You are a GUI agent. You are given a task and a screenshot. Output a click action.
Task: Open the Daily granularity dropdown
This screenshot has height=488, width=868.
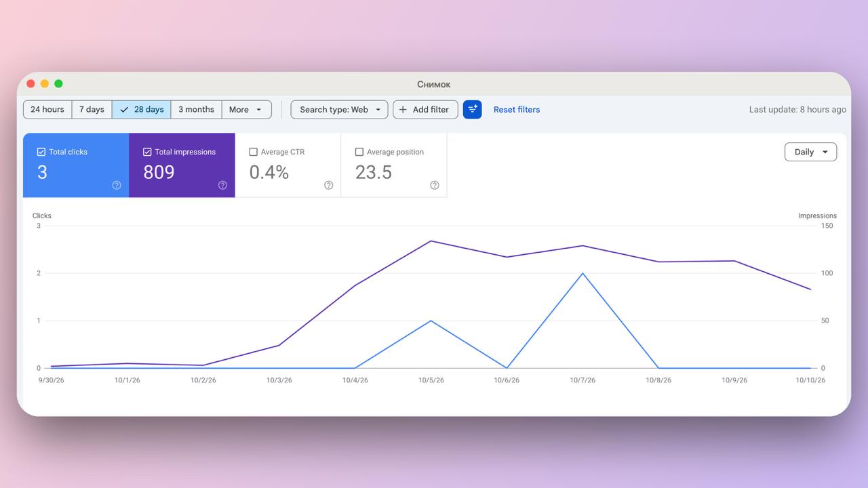[810, 152]
